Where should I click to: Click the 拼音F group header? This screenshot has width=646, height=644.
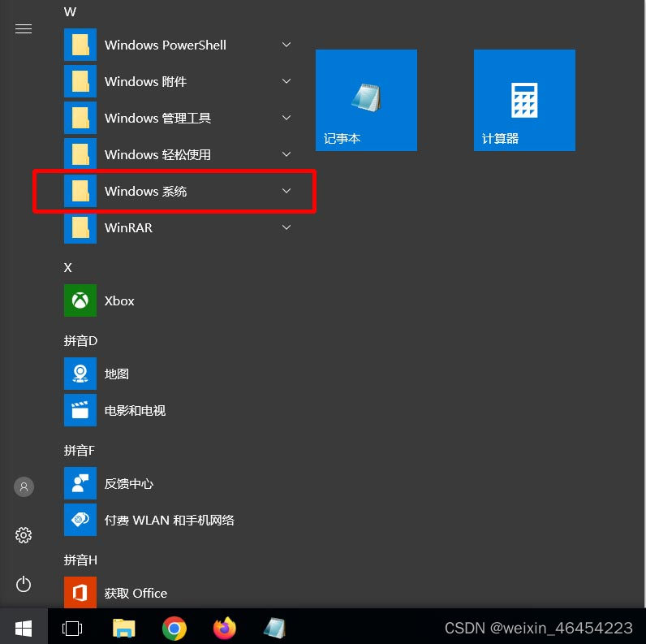point(79,450)
